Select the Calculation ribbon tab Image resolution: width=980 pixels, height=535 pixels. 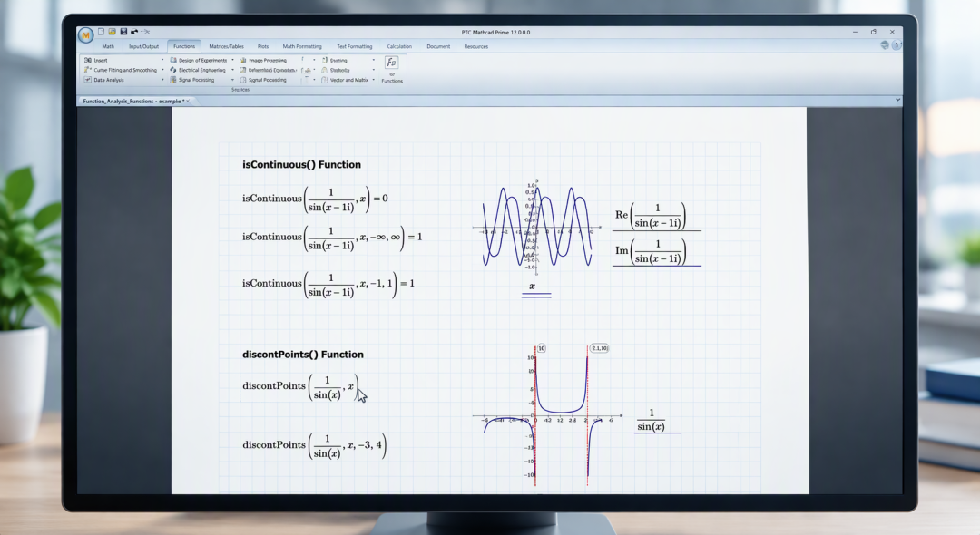pos(399,46)
